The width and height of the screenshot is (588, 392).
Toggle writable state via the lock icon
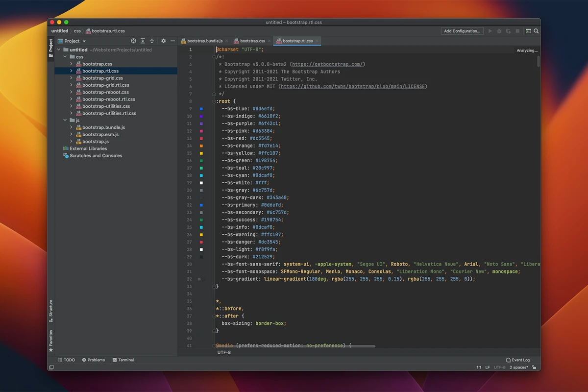pos(534,367)
